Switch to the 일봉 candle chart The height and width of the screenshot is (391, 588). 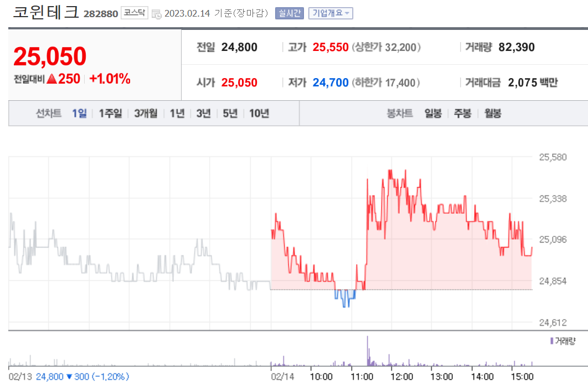pos(433,114)
